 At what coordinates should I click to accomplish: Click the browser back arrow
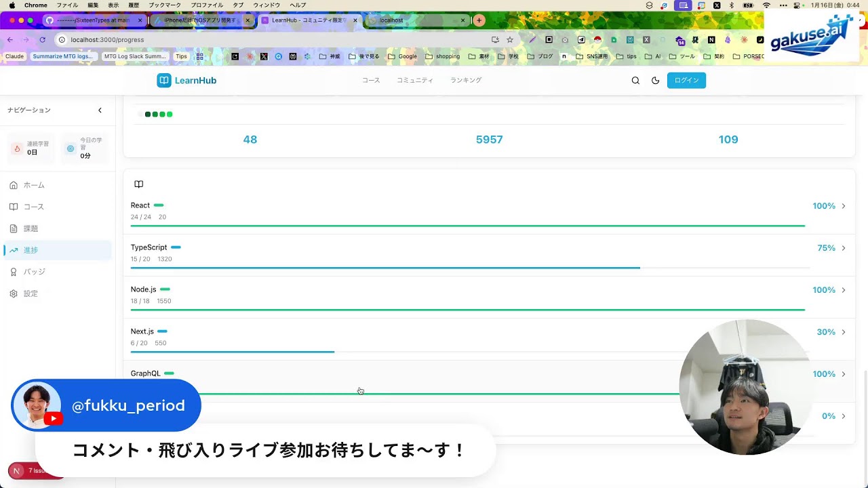[x=10, y=40]
